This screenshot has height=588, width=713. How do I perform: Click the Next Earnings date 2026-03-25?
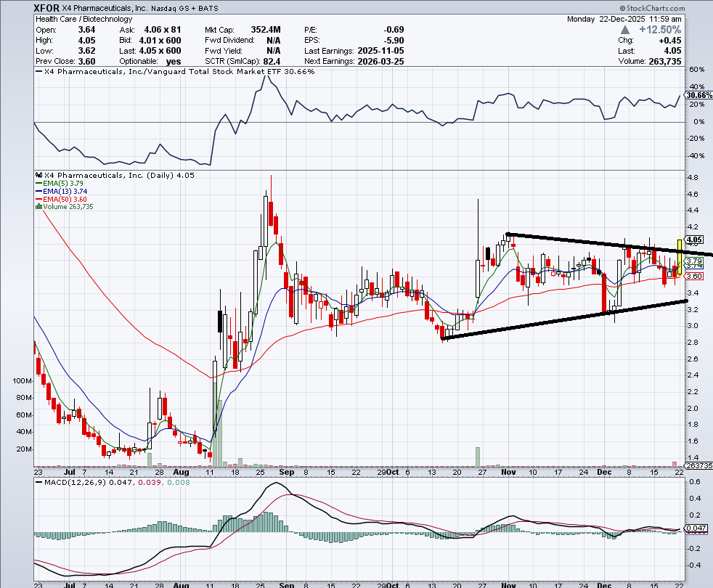point(380,62)
